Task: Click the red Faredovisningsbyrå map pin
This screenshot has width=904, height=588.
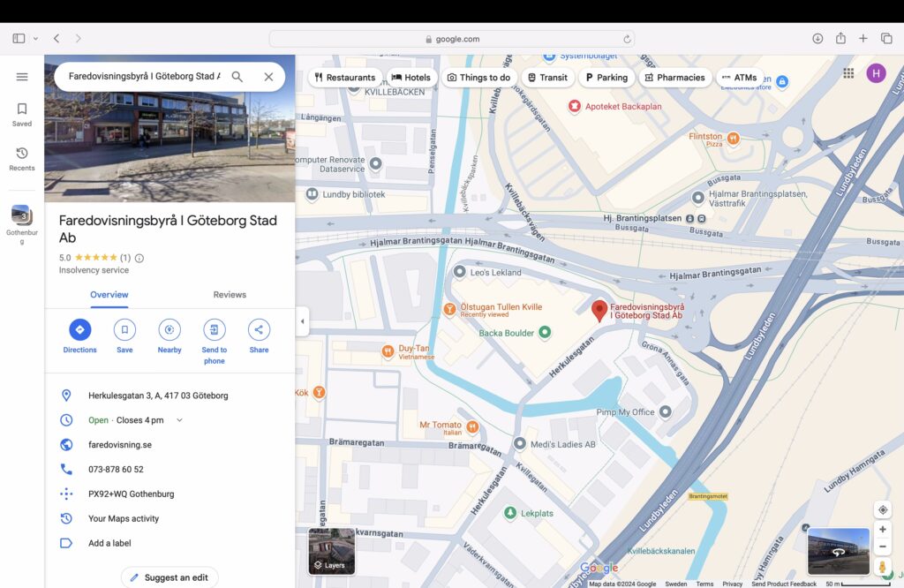Action: point(599,310)
